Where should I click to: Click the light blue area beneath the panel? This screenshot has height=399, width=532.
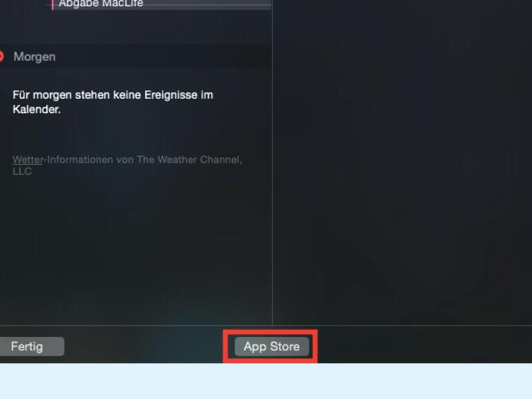[266, 381]
